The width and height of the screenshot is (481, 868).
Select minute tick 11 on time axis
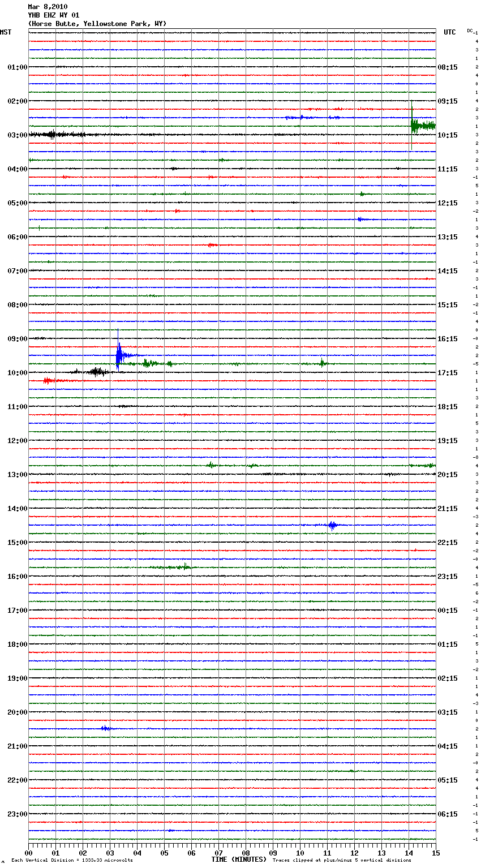tap(327, 853)
